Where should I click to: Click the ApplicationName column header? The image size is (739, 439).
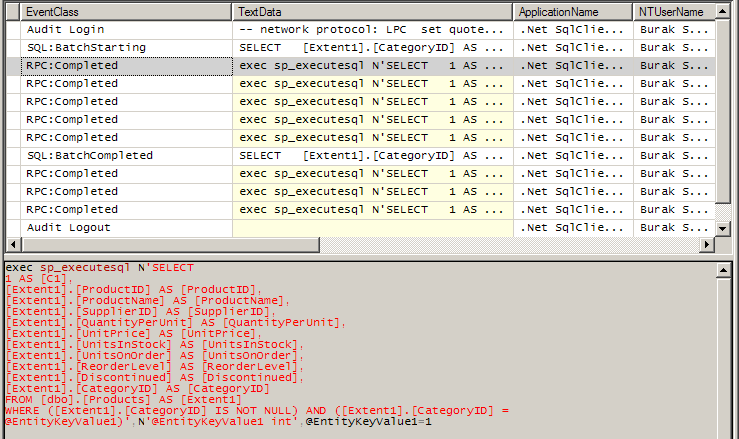[573, 12]
